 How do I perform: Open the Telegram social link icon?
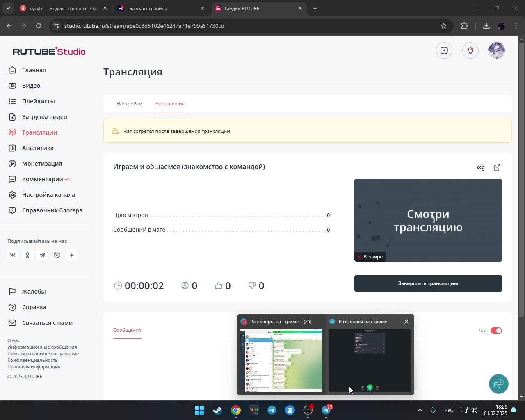point(42,255)
